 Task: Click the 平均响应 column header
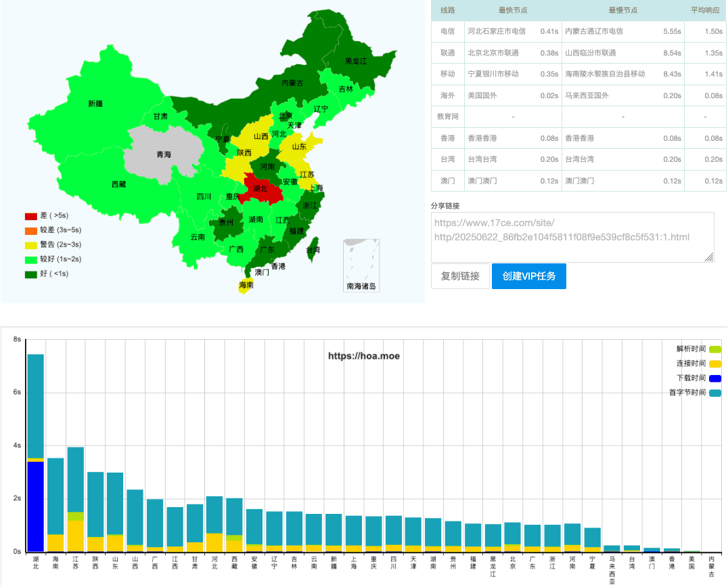[x=705, y=10]
